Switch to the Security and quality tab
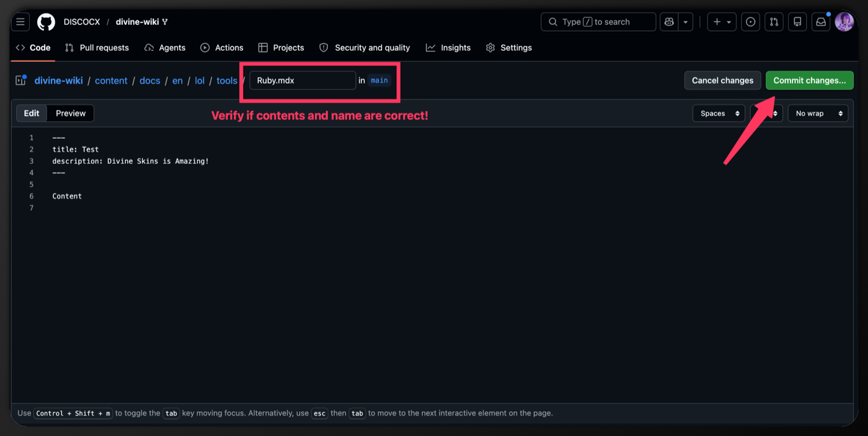The width and height of the screenshot is (868, 436). tap(365, 48)
